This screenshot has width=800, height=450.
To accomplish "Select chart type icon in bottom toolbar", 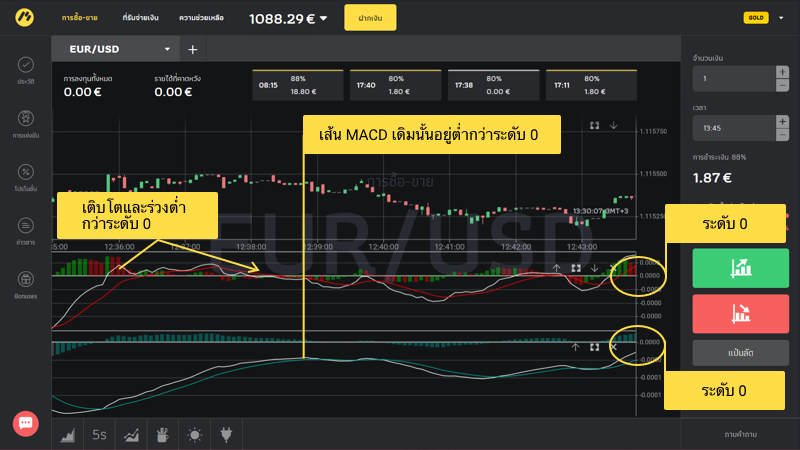I will click(68, 435).
